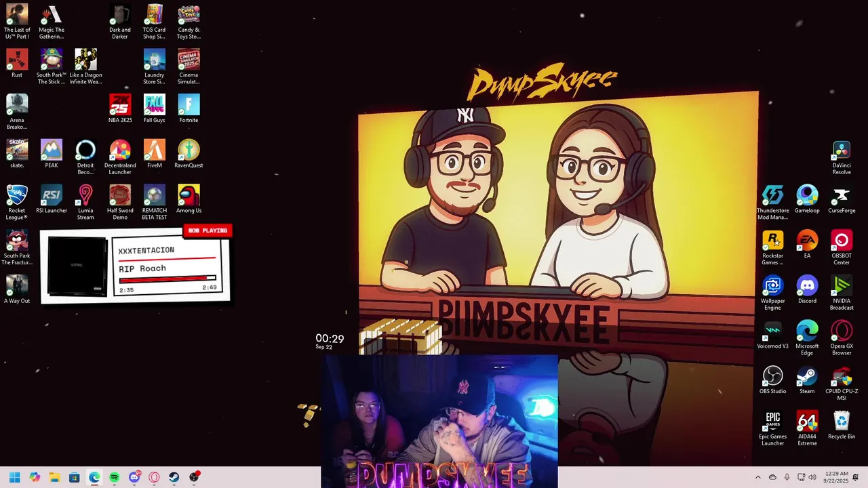868x488 pixels.
Task: Open Epic Games Launcher icon
Action: click(772, 428)
